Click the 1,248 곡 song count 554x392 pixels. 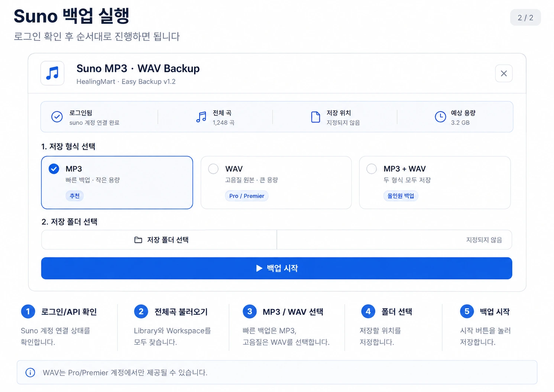point(224,123)
